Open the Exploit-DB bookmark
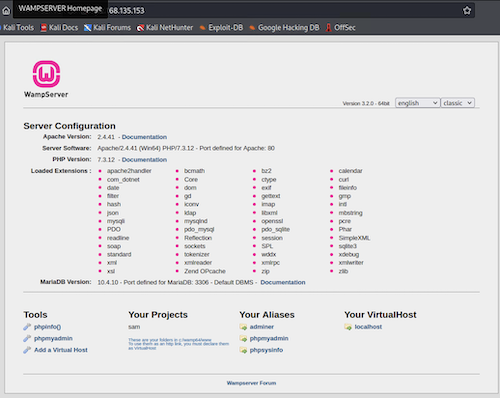The height and width of the screenshot is (398, 500). pos(221,28)
